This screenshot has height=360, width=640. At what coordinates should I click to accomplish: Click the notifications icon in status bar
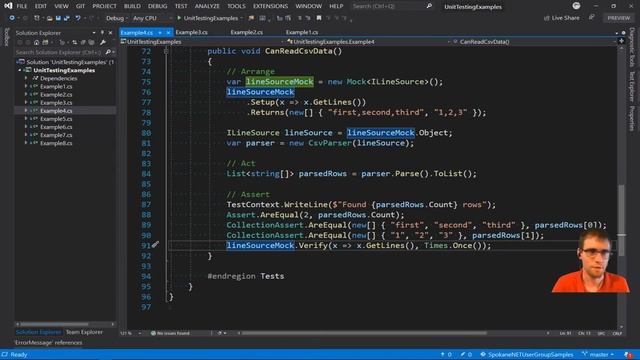628,355
